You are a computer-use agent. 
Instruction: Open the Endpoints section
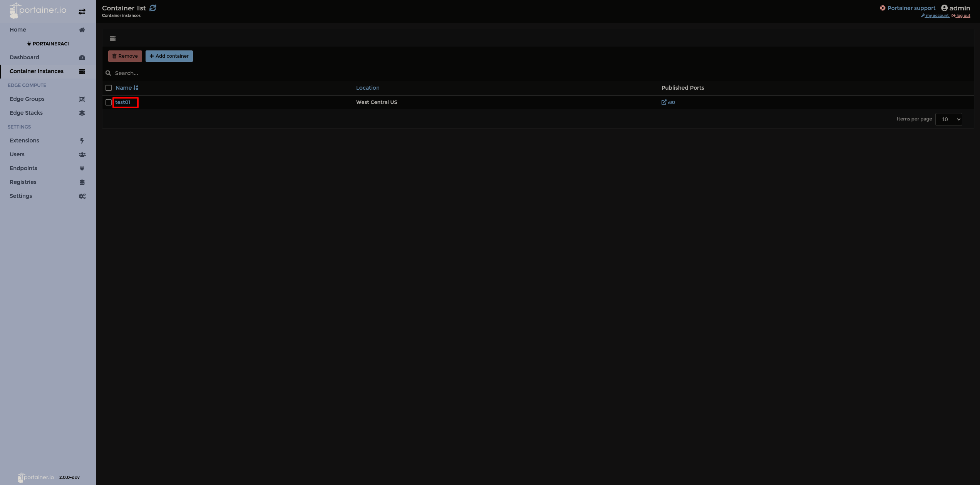click(x=23, y=168)
